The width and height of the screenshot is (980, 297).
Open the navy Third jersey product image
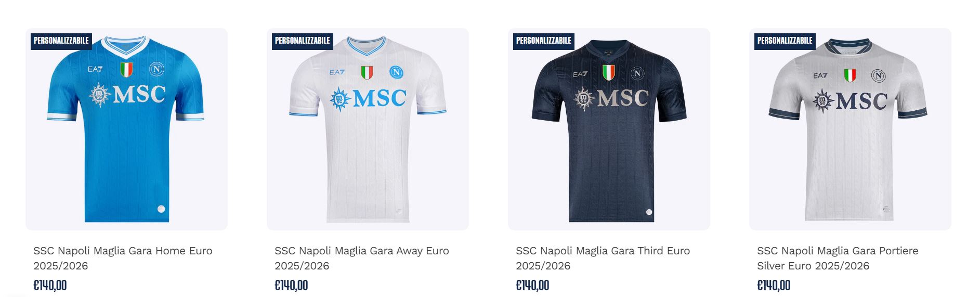point(609,129)
